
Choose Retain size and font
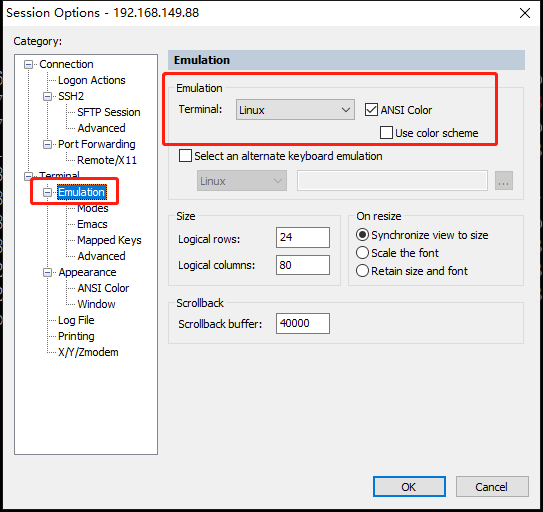(362, 271)
